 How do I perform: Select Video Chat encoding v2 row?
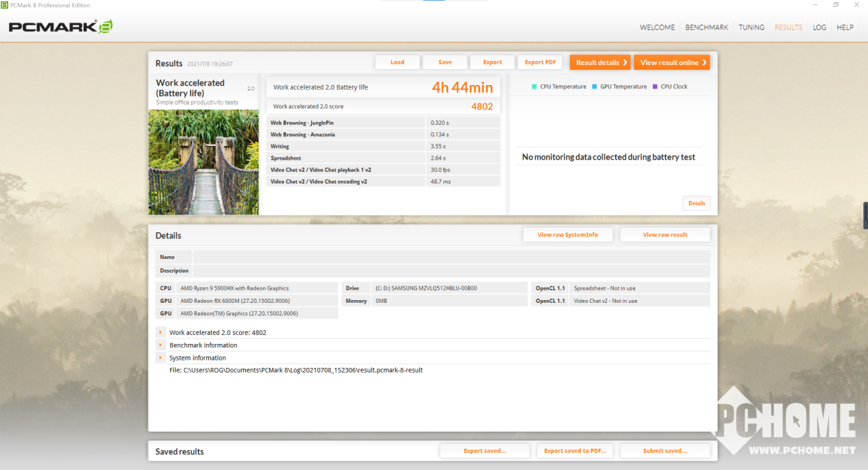384,182
